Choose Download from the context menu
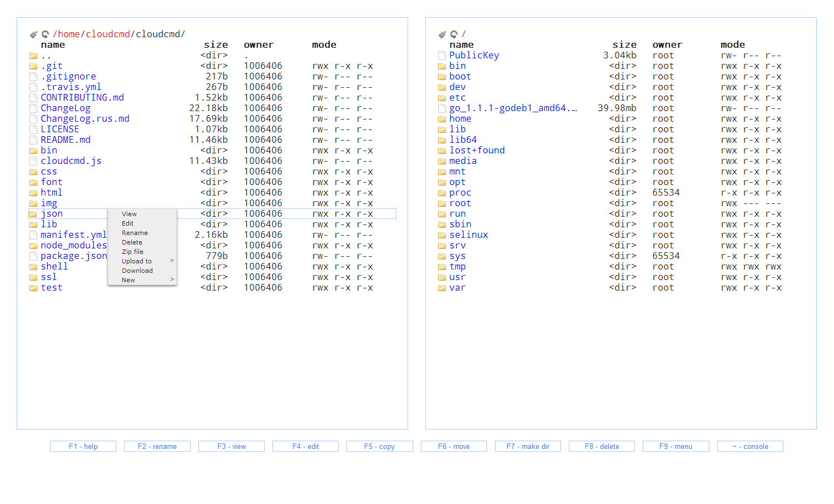Screen dimensions: 834x504 click(x=142, y=271)
